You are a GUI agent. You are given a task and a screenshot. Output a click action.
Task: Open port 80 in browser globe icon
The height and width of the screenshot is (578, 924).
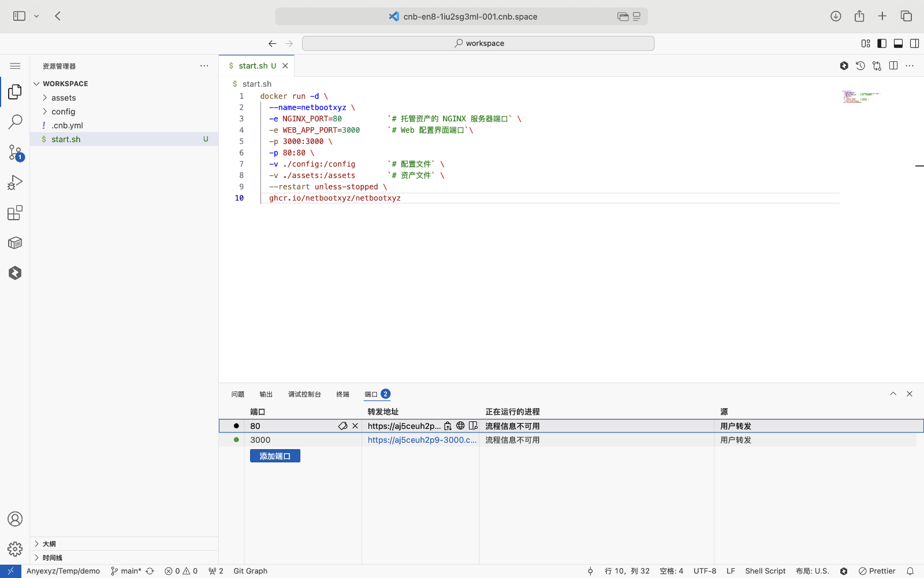(x=460, y=426)
